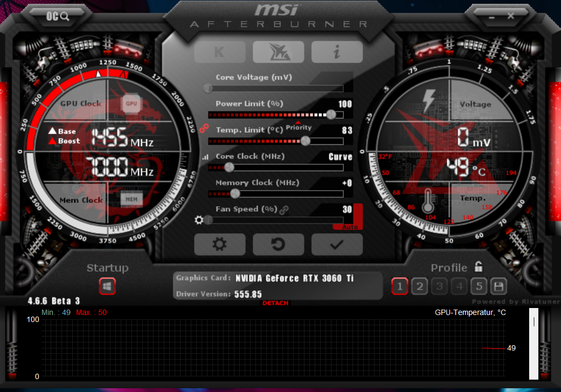
Task: Click the GPU chip icon in gauge
Action: (131, 103)
